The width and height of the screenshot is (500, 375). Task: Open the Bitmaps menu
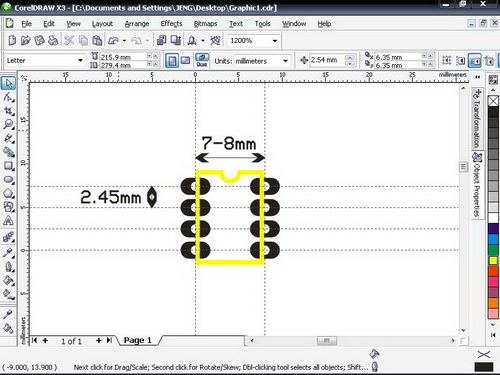point(205,24)
